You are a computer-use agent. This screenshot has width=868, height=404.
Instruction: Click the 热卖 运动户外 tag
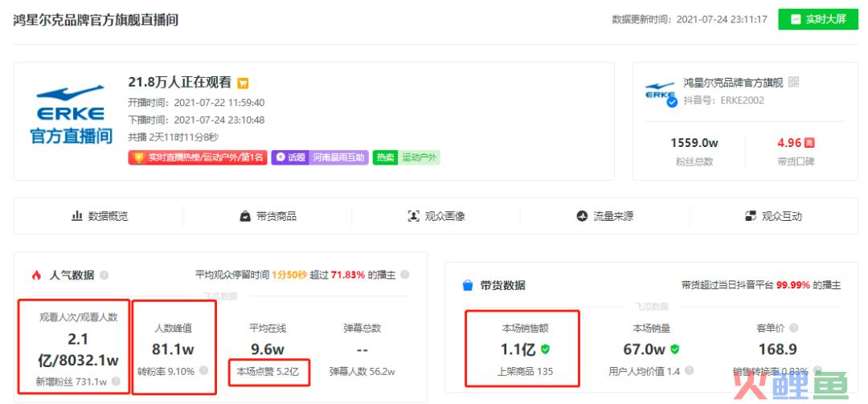(407, 157)
